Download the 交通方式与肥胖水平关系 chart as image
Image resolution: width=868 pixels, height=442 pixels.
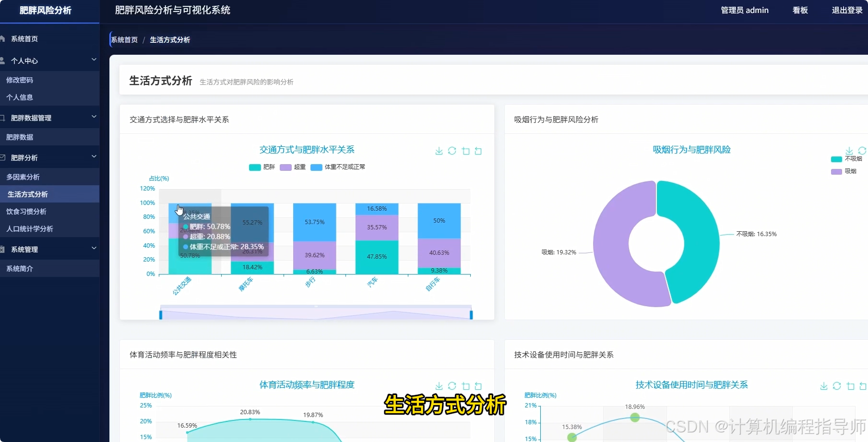pos(439,151)
